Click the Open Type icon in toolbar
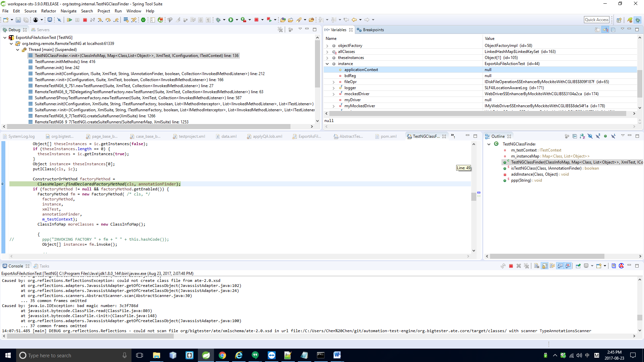Viewport: 644px width, 362px height. click(x=283, y=20)
